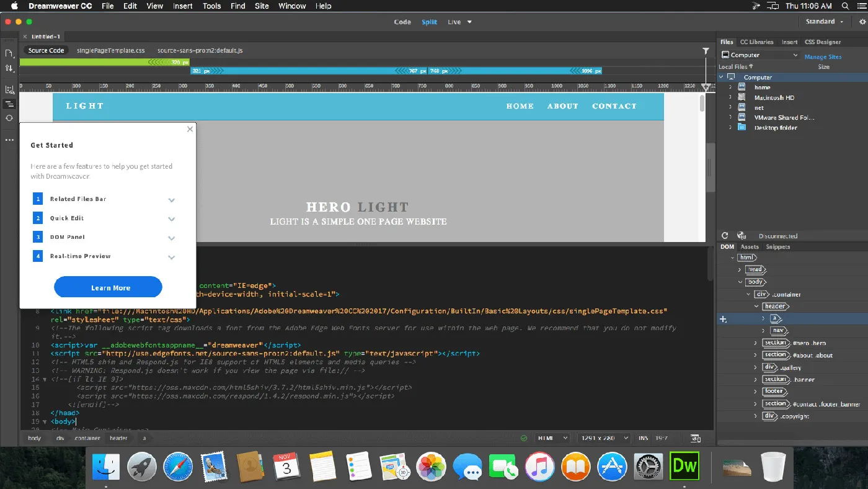
Task: Toggle the Split view mode
Action: point(429,22)
